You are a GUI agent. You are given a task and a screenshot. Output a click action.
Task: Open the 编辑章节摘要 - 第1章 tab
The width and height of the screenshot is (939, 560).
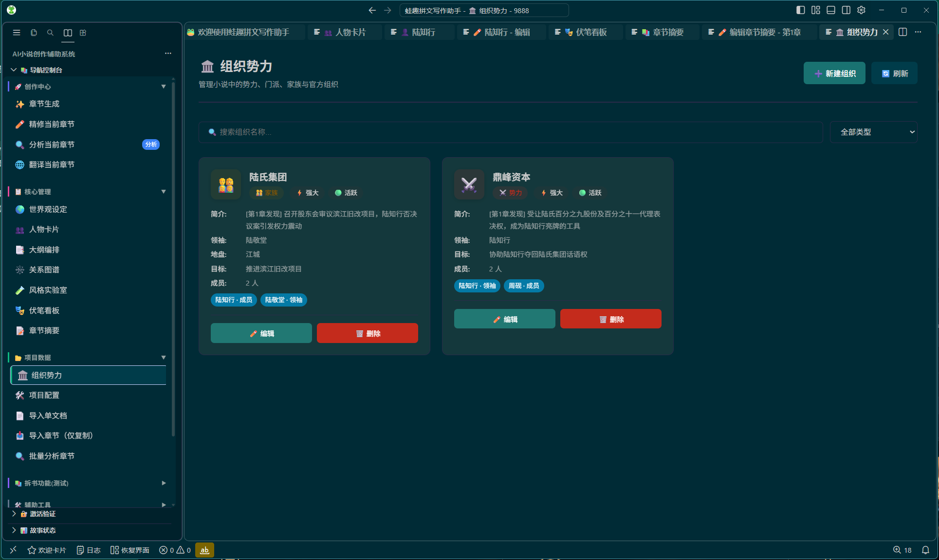pos(759,32)
